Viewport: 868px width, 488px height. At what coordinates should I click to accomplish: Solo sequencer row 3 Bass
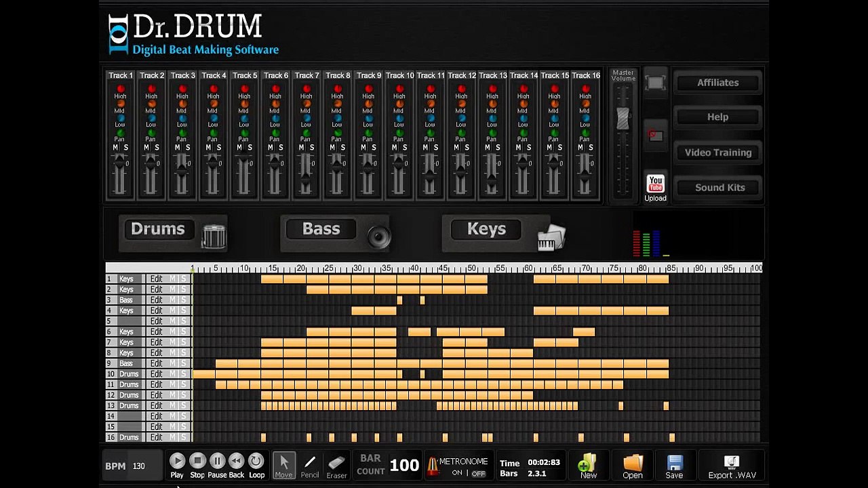tap(182, 300)
